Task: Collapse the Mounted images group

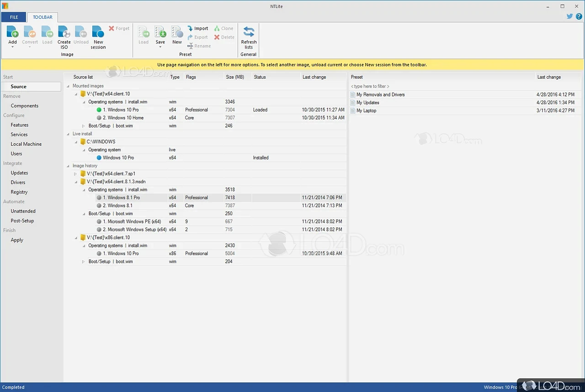Action: point(68,86)
